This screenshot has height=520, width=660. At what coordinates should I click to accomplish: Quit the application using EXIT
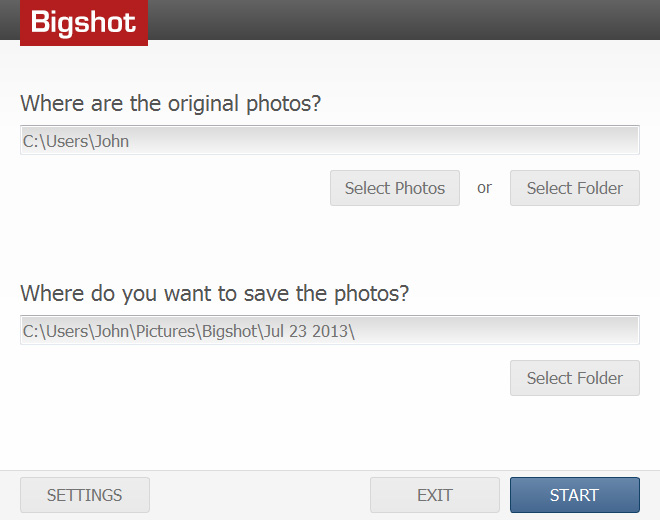point(435,495)
